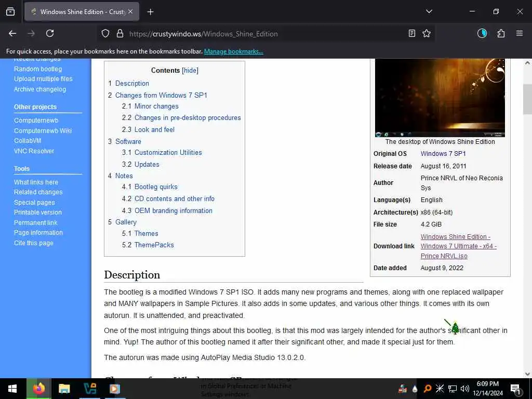Open Random bootleg sidebar link
Viewport: 532px width, 399px height.
point(38,69)
